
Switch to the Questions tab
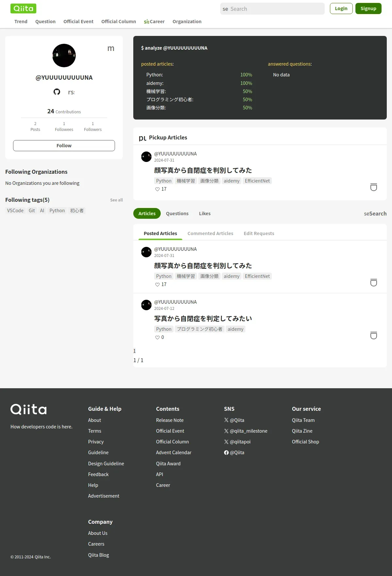(x=177, y=214)
